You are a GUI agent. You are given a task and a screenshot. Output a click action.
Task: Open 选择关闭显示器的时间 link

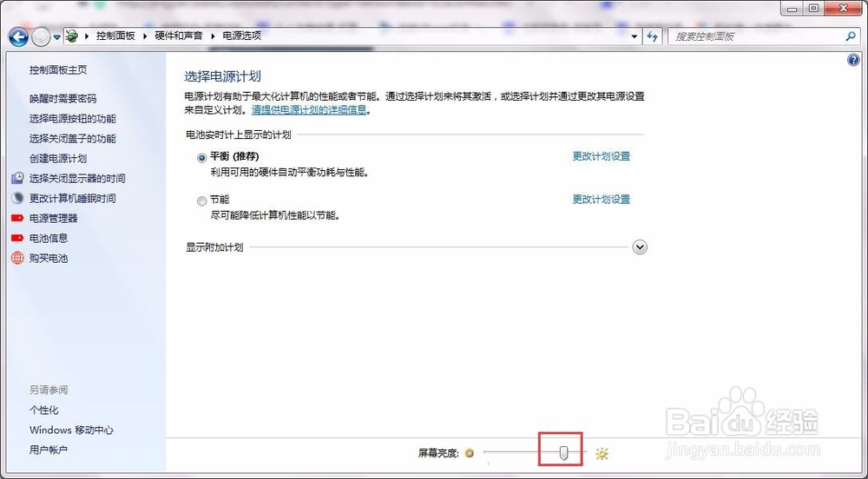pyautogui.click(x=77, y=178)
